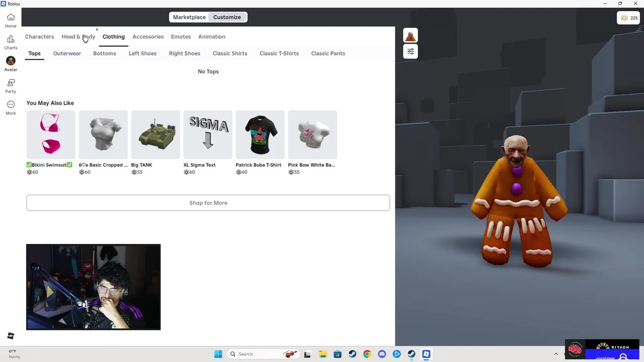This screenshot has height=362, width=644.
Task: Open the Patrick Buba T-Shirt thumbnail
Action: (x=260, y=135)
